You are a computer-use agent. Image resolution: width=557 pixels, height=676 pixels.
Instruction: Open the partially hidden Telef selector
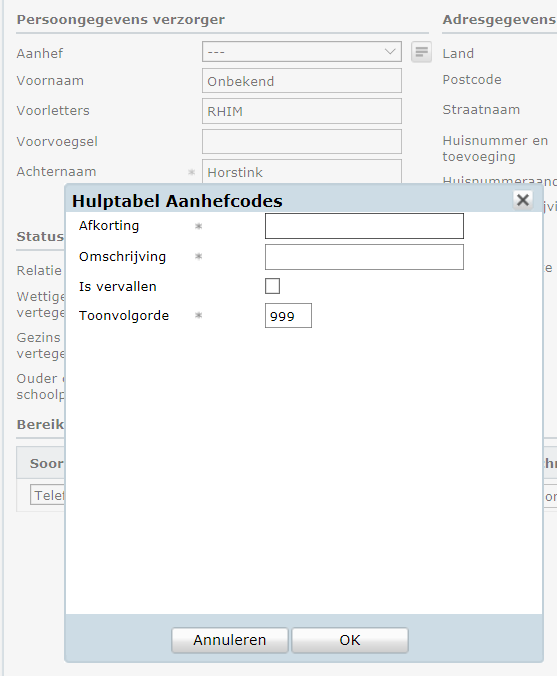[x=47, y=494]
